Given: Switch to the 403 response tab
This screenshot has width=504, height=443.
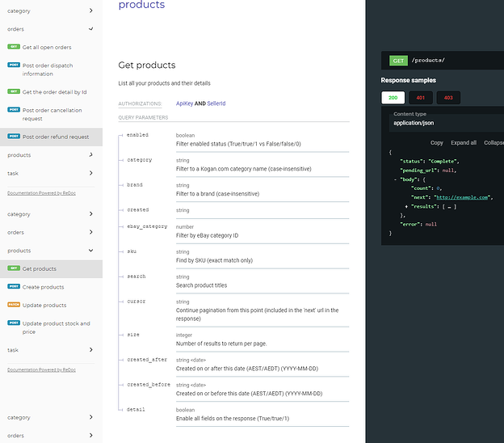Looking at the screenshot, I should pos(447,98).
